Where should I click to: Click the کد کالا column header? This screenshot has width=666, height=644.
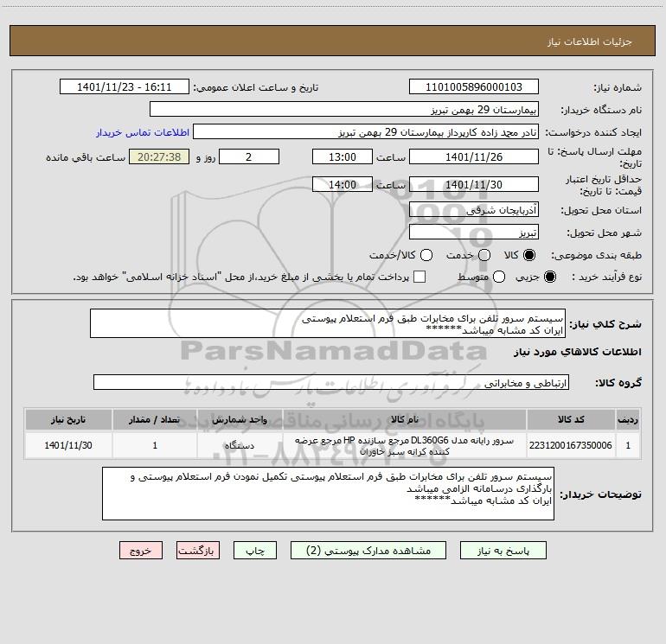571,419
